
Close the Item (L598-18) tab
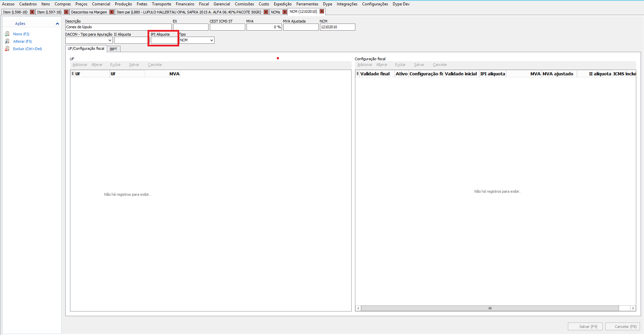point(32,12)
